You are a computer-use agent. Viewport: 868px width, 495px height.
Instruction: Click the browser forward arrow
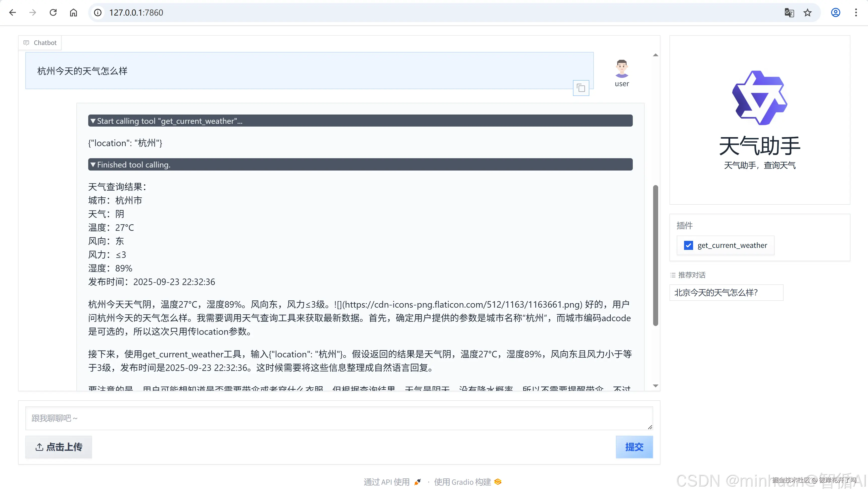click(x=33, y=13)
